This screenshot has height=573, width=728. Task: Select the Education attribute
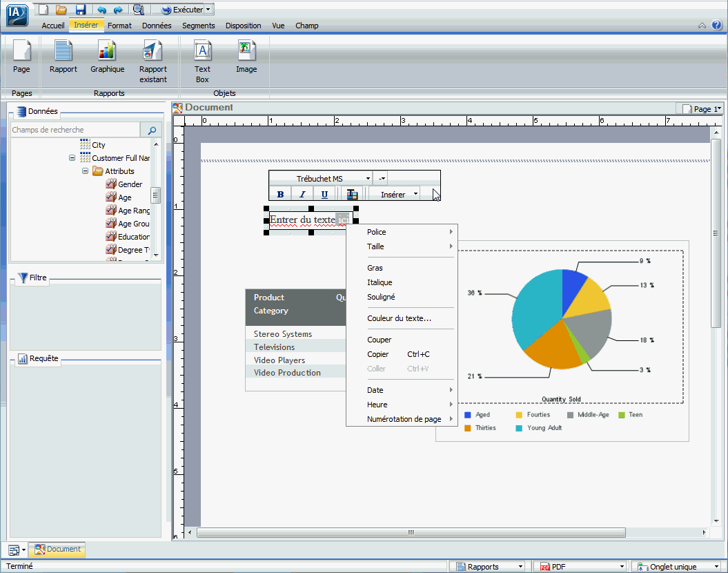[x=128, y=237]
